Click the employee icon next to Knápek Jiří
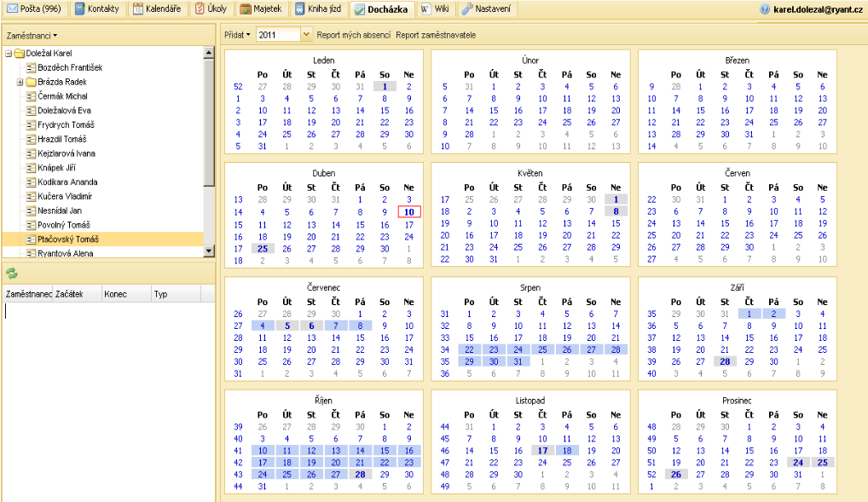 (31, 168)
